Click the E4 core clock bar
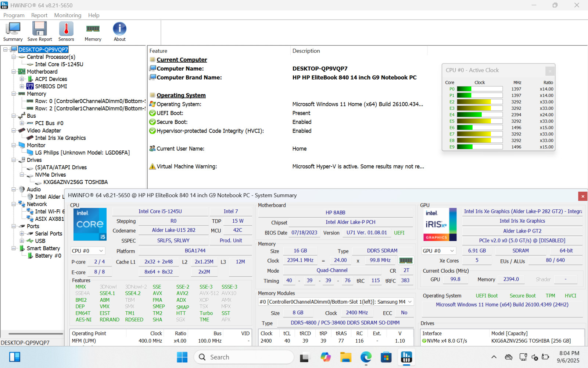The width and height of the screenshot is (588, 368). coord(480,115)
